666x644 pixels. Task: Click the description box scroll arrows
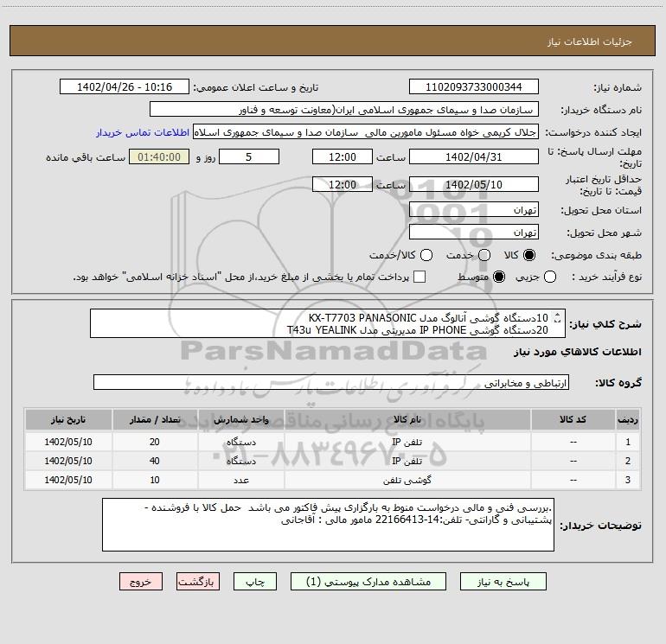coord(558,317)
